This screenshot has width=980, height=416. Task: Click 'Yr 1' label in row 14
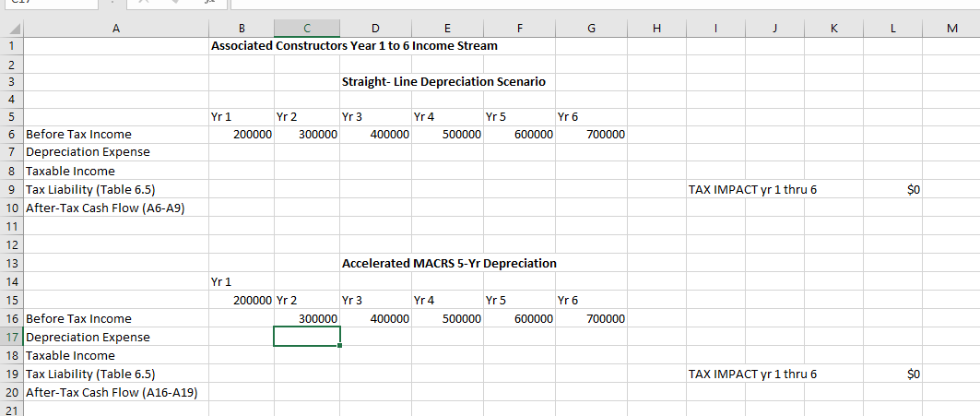(x=222, y=281)
